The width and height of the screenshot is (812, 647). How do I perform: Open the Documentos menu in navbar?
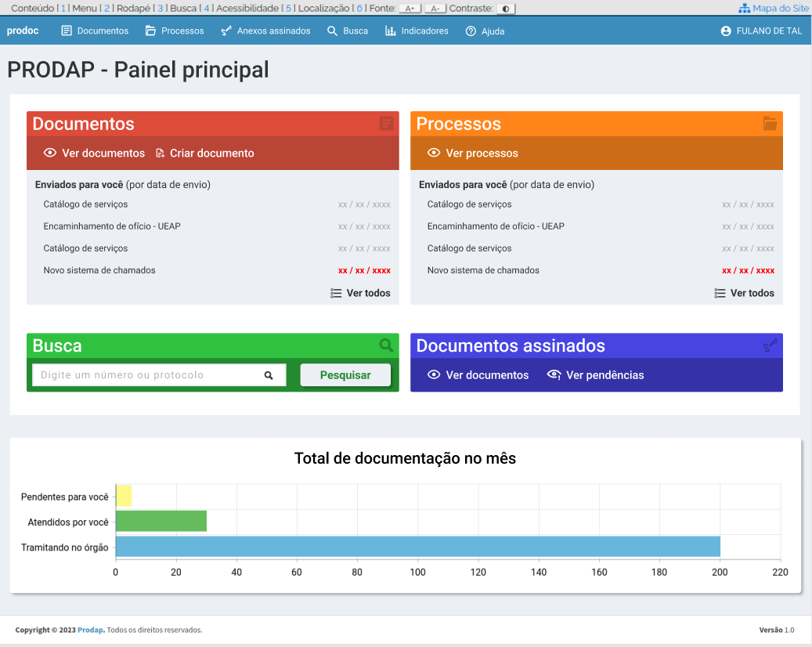point(95,31)
